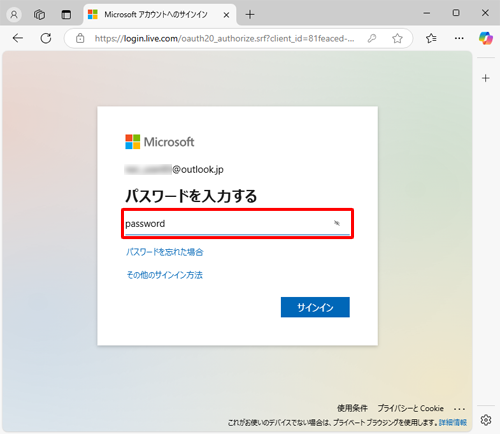Open the tab actions menu icon

pyautogui.click(x=66, y=15)
